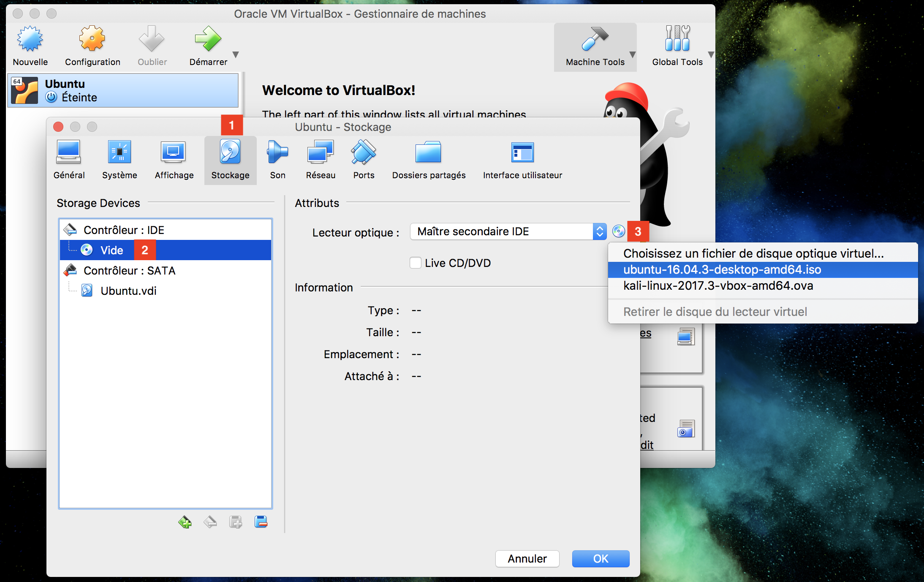Open the Réseau settings tab
The height and width of the screenshot is (582, 924).
click(321, 160)
